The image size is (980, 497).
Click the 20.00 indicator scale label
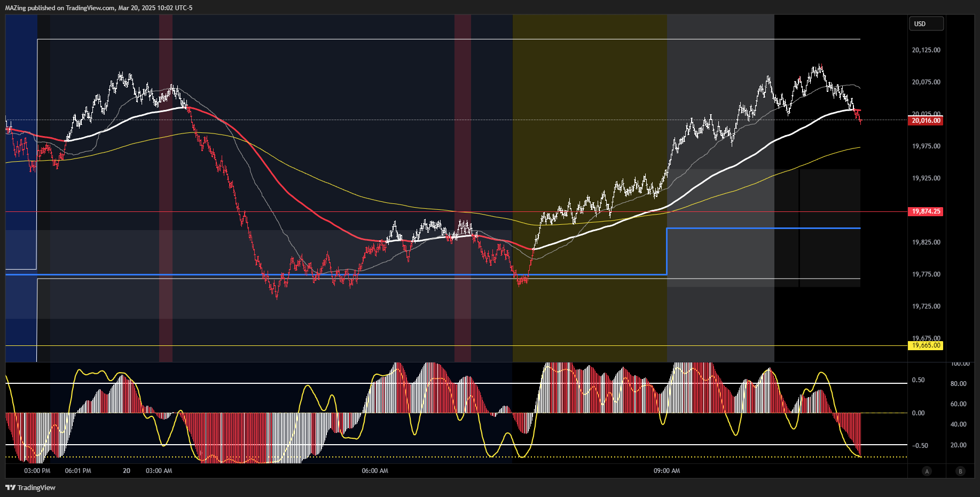coord(958,445)
